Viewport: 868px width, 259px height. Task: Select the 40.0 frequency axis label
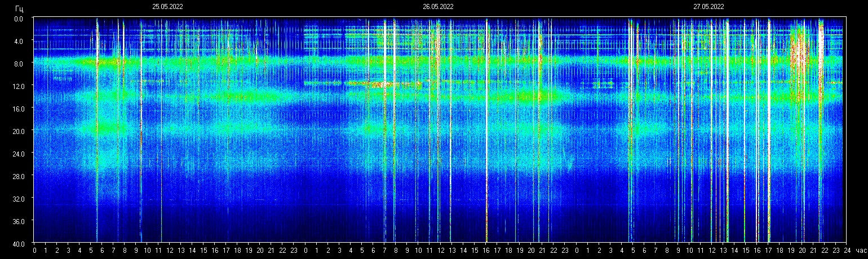click(17, 243)
